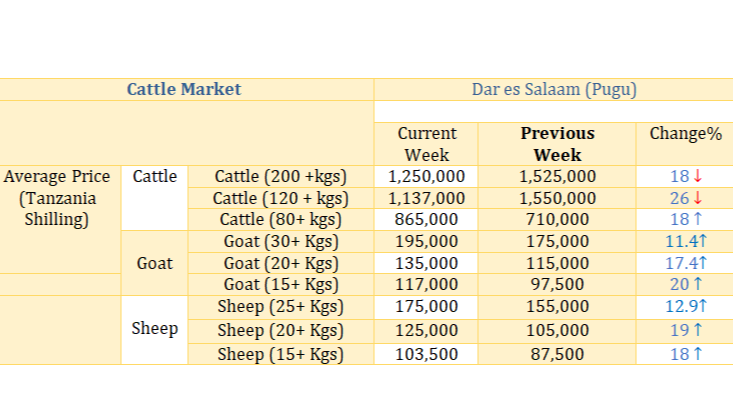
Task: Click the Average Price (Tanzania Shilling) cell
Action: click(57, 198)
